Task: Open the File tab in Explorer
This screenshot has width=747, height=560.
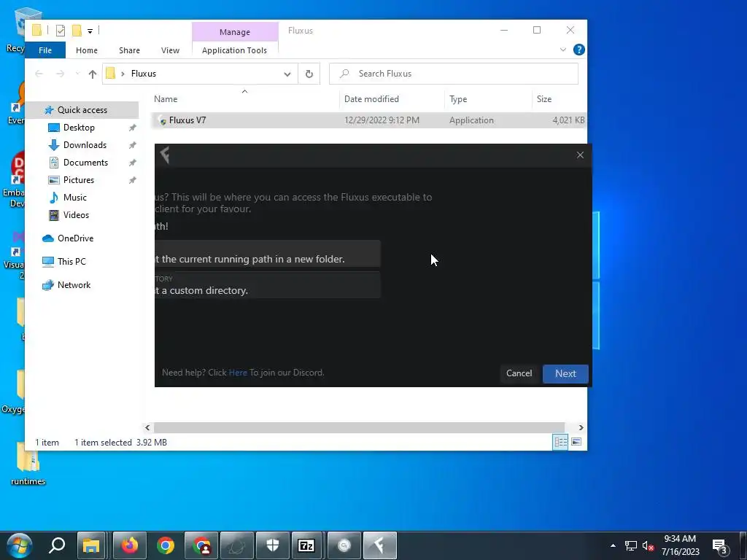Action: pos(45,50)
